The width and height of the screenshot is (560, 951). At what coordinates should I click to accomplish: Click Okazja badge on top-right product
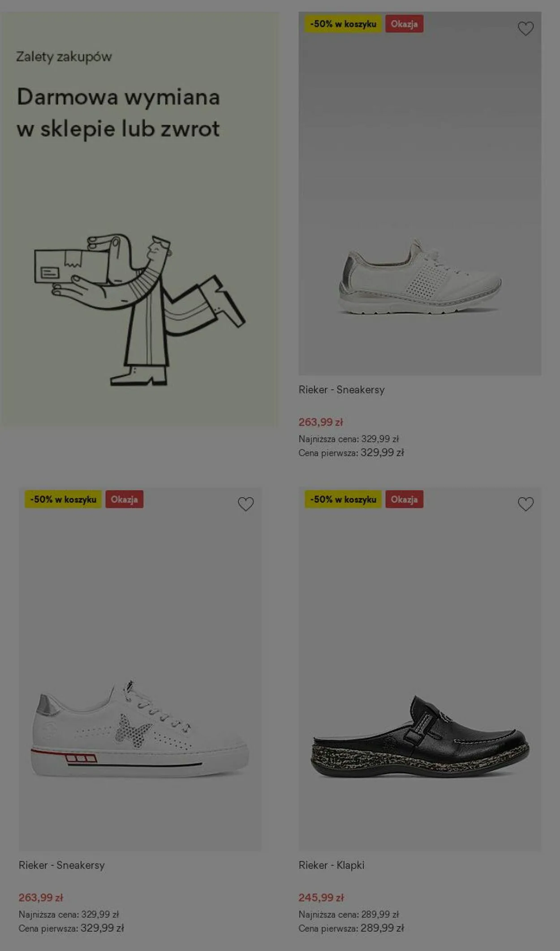tap(404, 24)
